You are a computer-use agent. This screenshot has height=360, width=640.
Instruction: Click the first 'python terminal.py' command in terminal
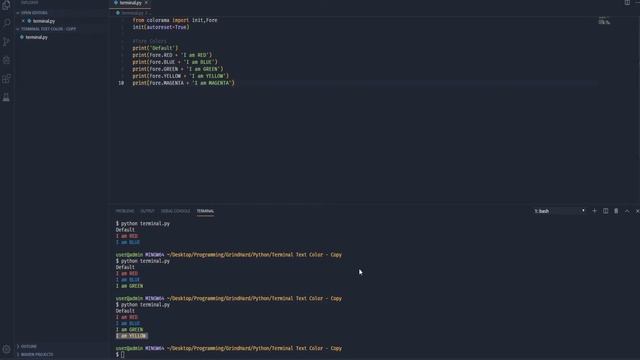coord(145,224)
